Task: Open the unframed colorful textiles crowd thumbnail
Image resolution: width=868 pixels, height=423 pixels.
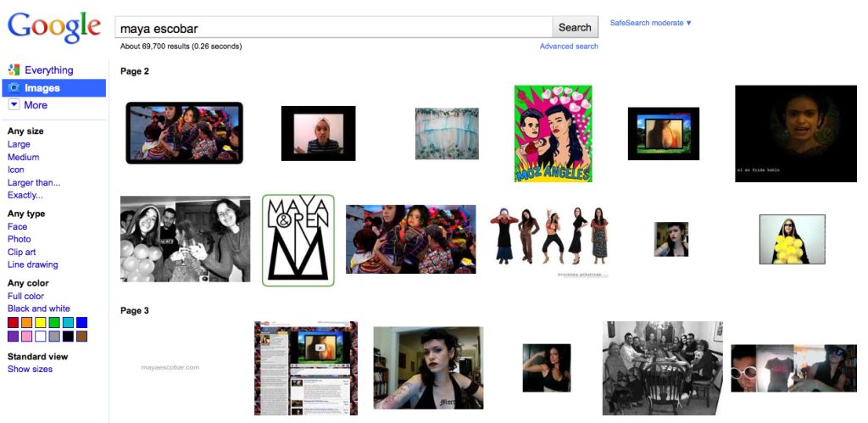Action: tap(411, 239)
